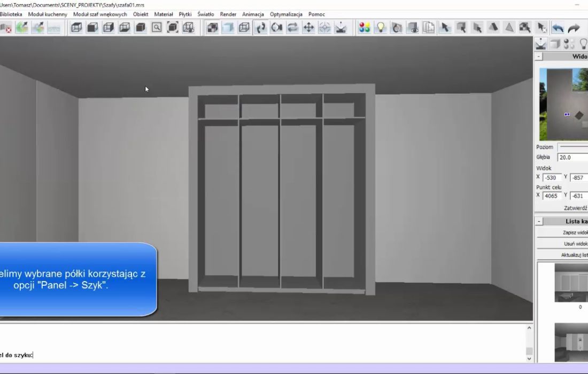Click the magnifier zoom icon

coord(157,28)
